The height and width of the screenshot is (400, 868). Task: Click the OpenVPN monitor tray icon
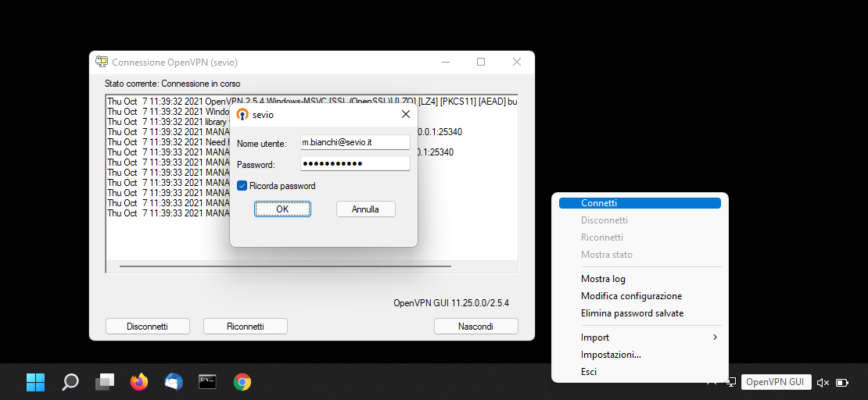tap(731, 382)
